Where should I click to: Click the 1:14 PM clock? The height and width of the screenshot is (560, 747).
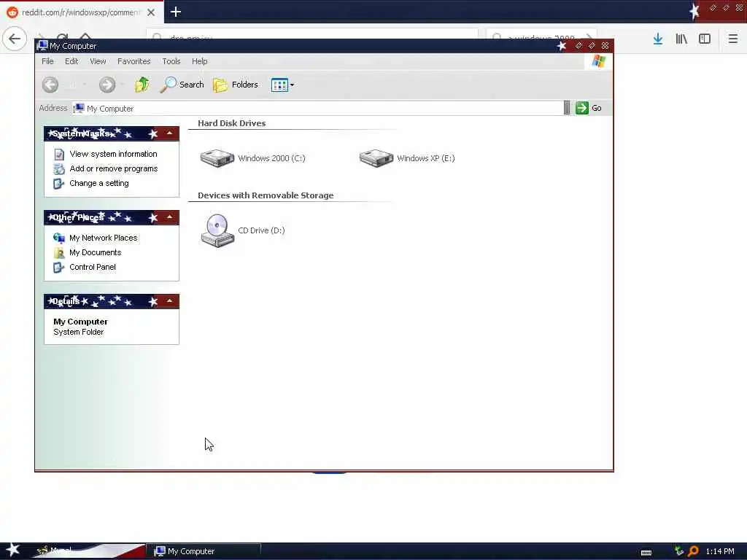pyautogui.click(x=720, y=551)
